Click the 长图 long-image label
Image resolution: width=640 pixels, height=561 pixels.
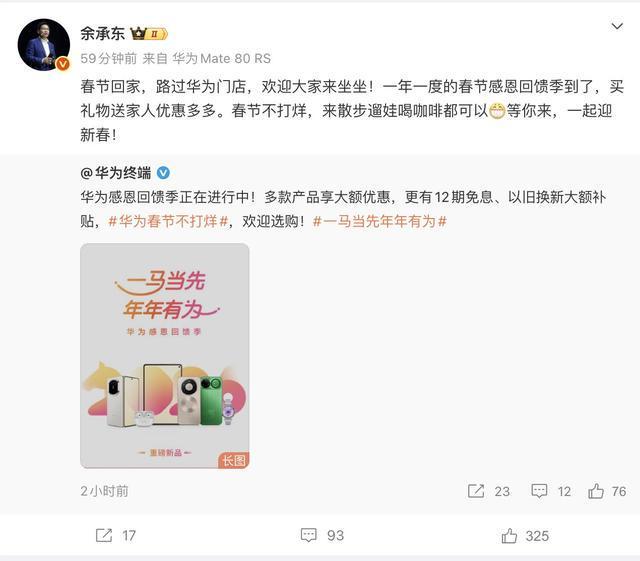(x=233, y=460)
